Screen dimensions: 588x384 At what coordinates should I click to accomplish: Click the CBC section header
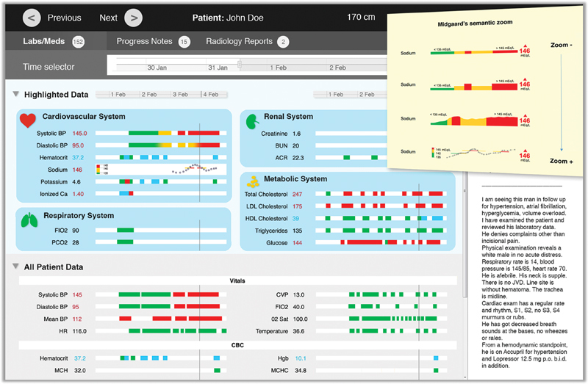(237, 345)
